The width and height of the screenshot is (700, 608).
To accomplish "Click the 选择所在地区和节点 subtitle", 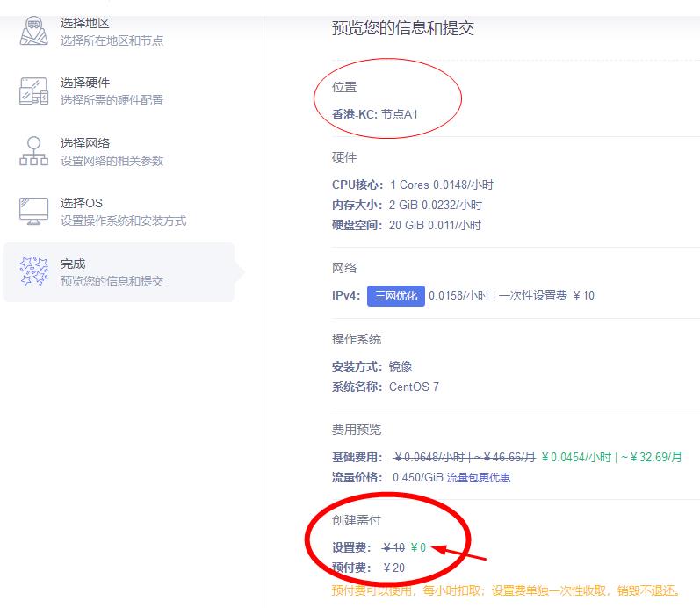I will [112, 40].
